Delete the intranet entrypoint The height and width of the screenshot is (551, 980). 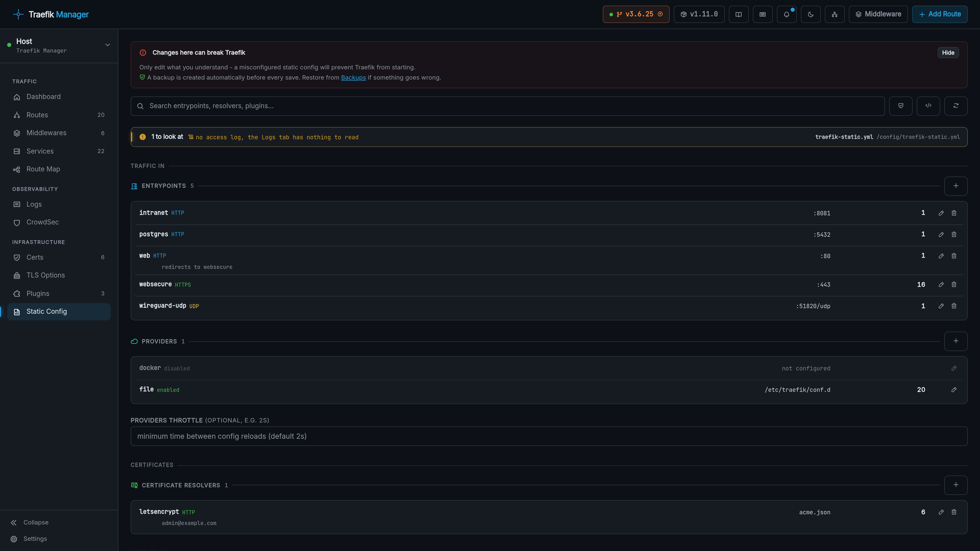coord(954,213)
